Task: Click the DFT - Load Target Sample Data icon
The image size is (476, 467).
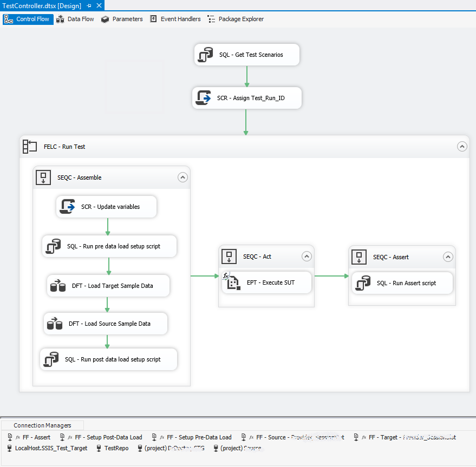Action: pos(57,286)
